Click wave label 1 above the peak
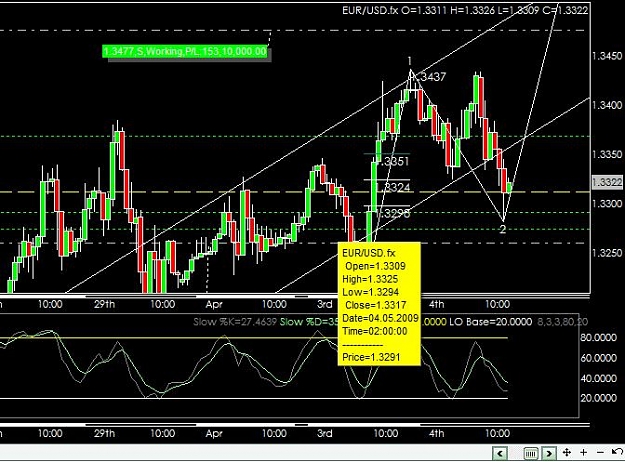The image size is (625, 462). tap(409, 61)
